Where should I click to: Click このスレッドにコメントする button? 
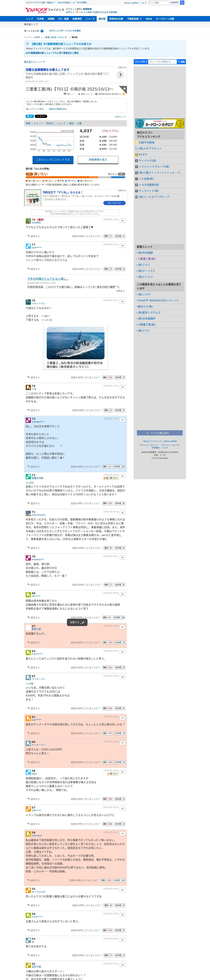pos(53,160)
